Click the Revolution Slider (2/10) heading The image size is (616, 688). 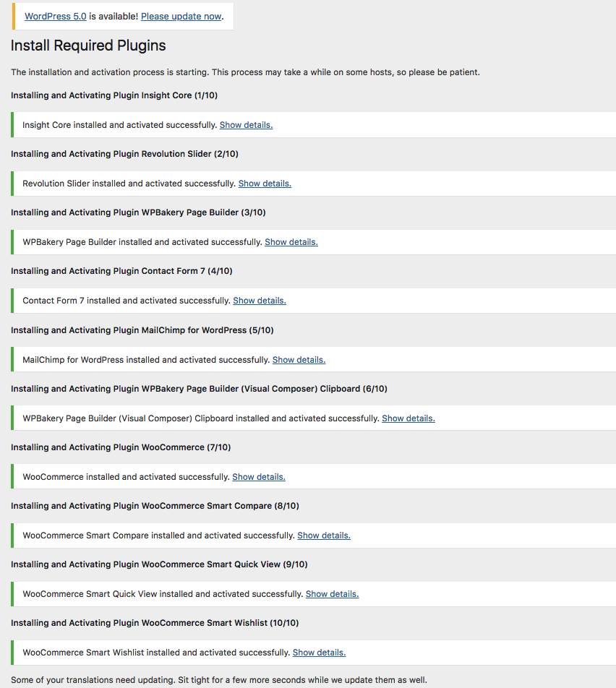pyautogui.click(x=124, y=154)
